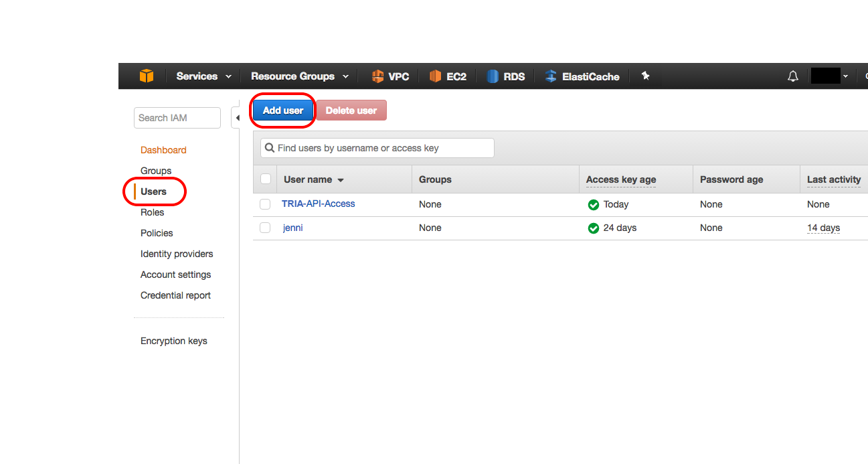
Task: Collapse the IAM sidebar arrow
Action: coord(237,118)
